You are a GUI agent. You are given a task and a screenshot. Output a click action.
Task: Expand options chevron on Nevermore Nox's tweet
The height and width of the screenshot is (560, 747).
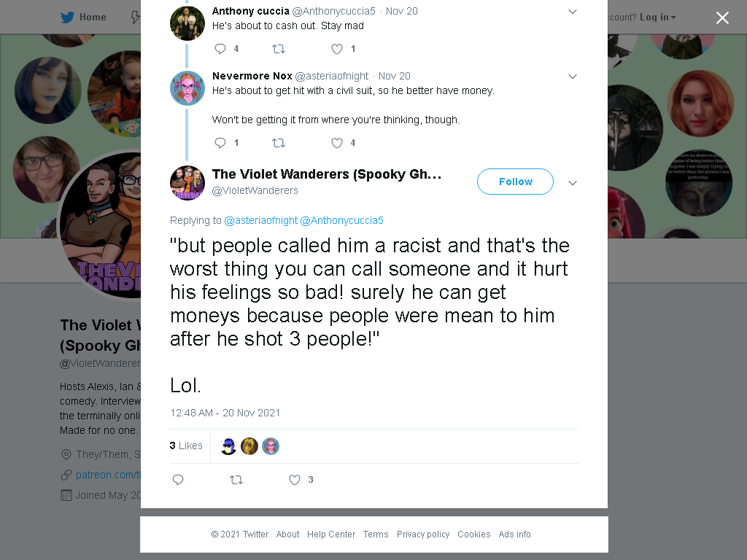click(x=573, y=76)
